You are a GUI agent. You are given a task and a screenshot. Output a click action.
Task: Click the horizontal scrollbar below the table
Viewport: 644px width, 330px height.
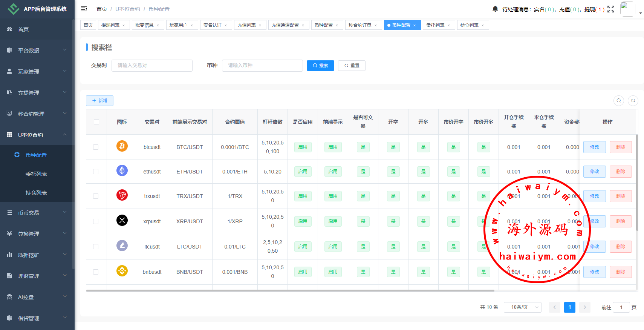(x=290, y=291)
